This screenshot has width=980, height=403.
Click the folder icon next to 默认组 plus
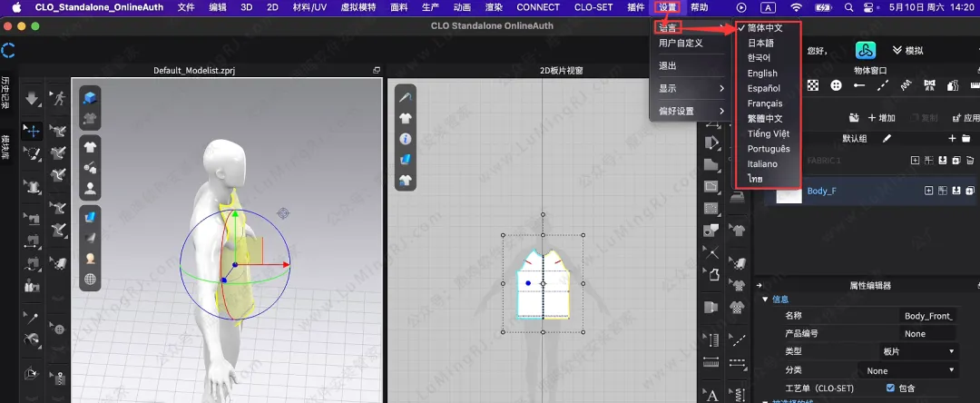[x=965, y=138]
